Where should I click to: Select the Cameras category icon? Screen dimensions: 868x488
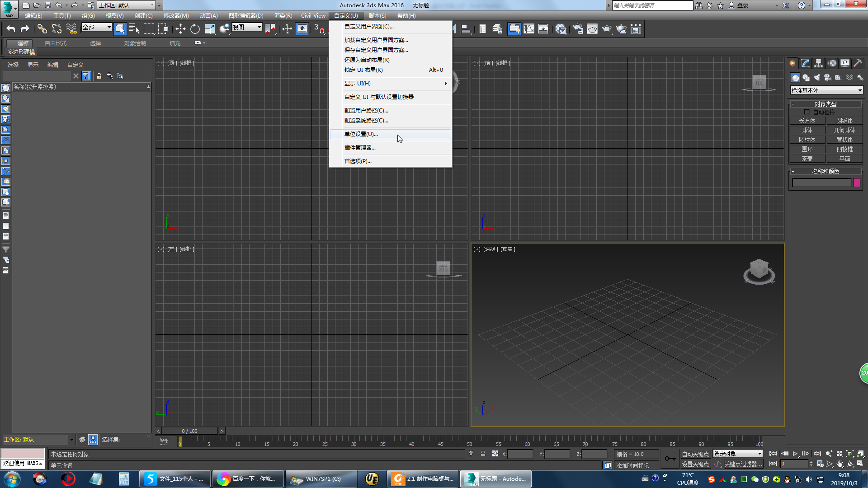coord(828,78)
